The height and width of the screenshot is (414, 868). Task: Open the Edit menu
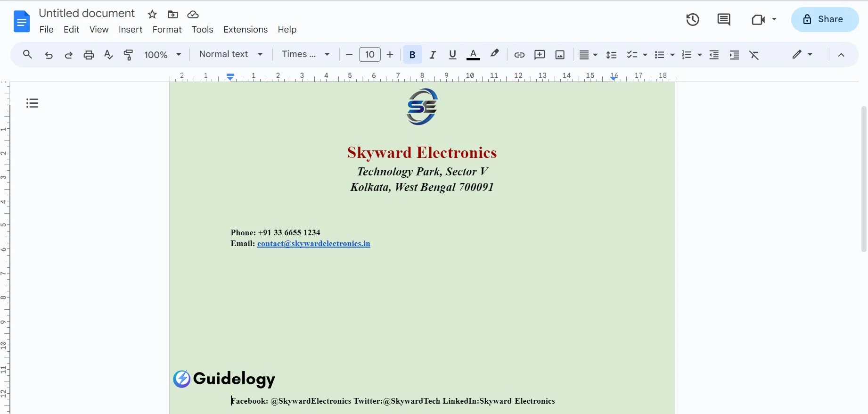coord(71,29)
